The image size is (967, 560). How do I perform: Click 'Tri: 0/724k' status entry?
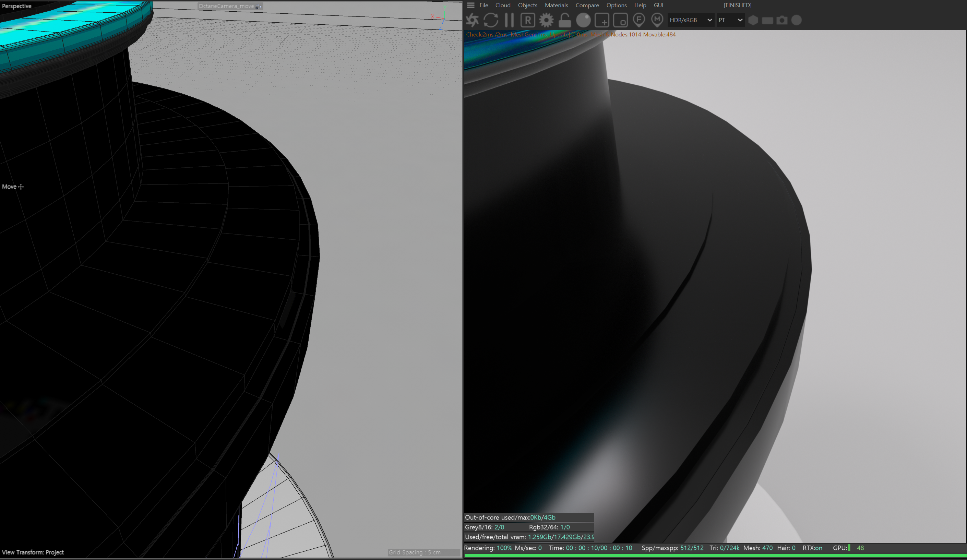[724, 548]
